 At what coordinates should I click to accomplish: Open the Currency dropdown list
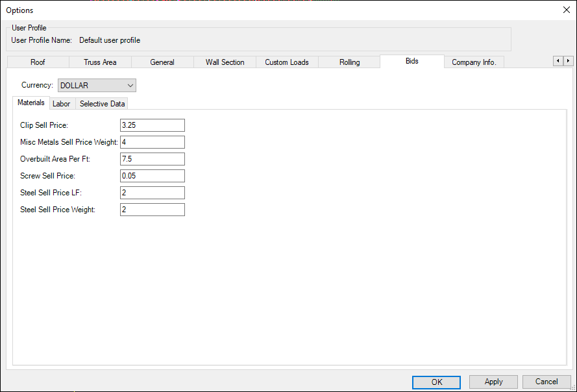coord(97,86)
